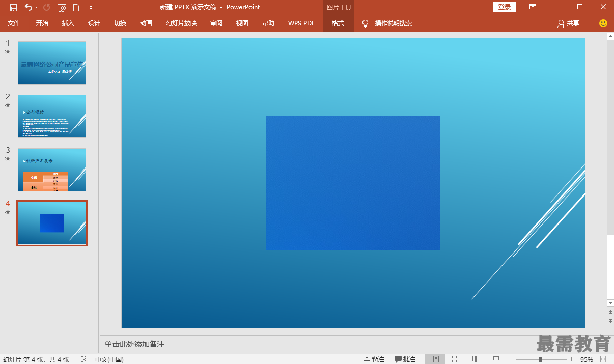The image size is (614, 364).
Task: Open the undo history dropdown arrow
Action: 36,8
